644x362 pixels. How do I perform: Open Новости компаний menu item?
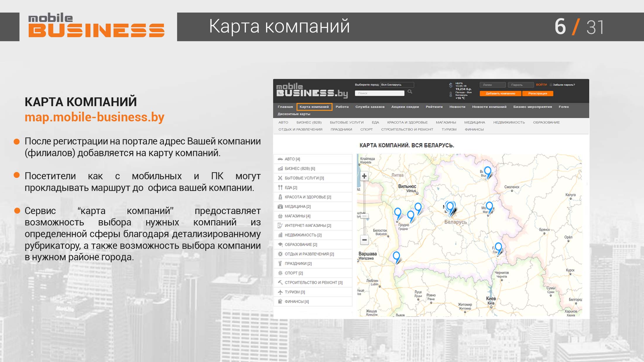(489, 107)
